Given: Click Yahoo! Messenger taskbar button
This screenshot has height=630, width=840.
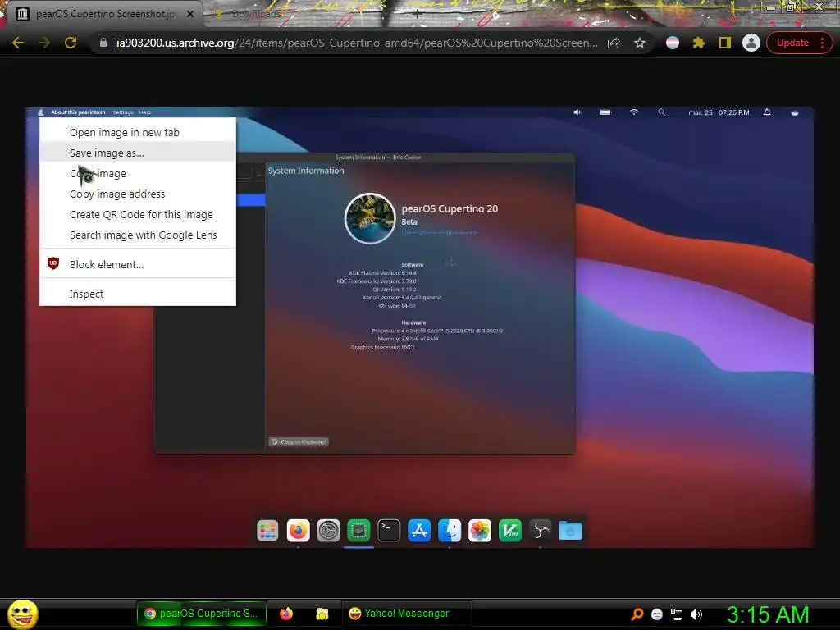Looking at the screenshot, I should (x=406, y=614).
